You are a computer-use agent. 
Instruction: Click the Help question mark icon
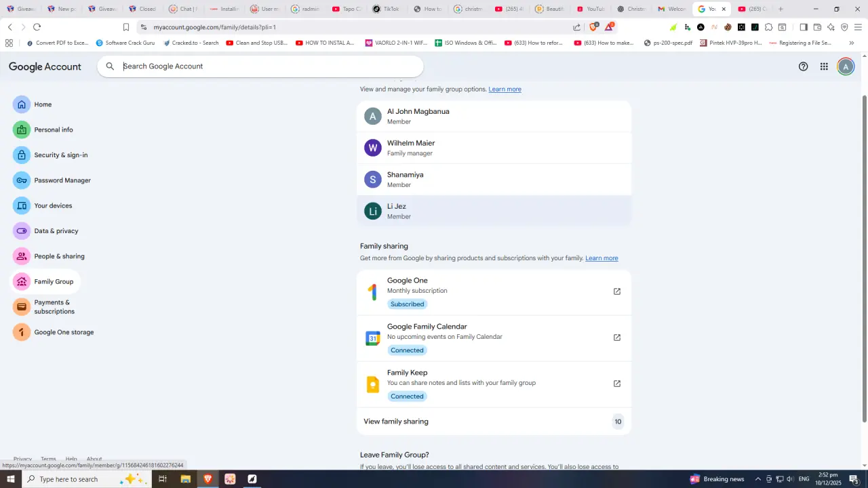803,66
